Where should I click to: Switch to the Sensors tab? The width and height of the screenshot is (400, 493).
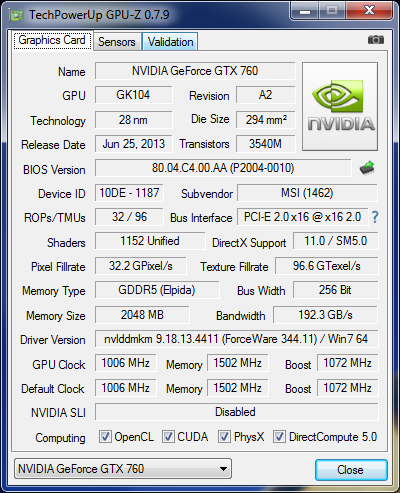(x=117, y=42)
